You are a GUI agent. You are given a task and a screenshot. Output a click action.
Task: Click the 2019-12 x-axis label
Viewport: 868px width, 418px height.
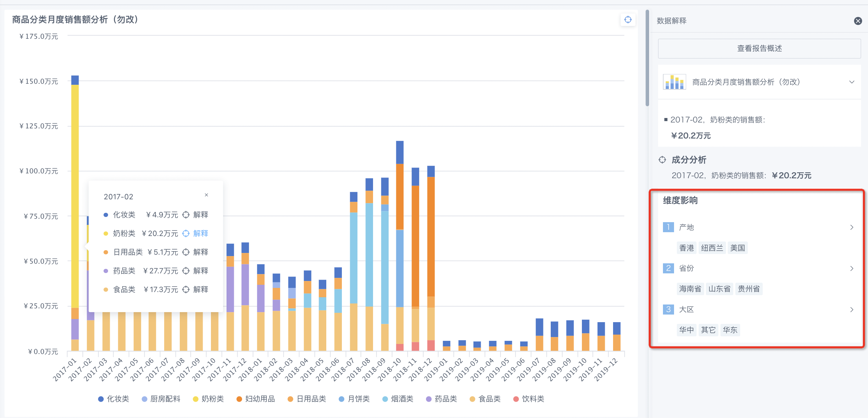coord(606,370)
